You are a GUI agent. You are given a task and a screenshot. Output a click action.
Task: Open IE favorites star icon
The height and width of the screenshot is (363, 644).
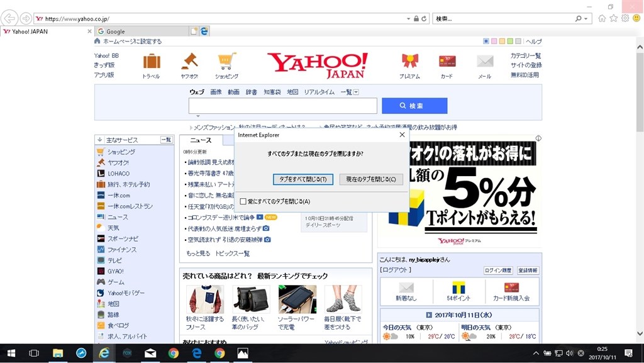(x=614, y=18)
